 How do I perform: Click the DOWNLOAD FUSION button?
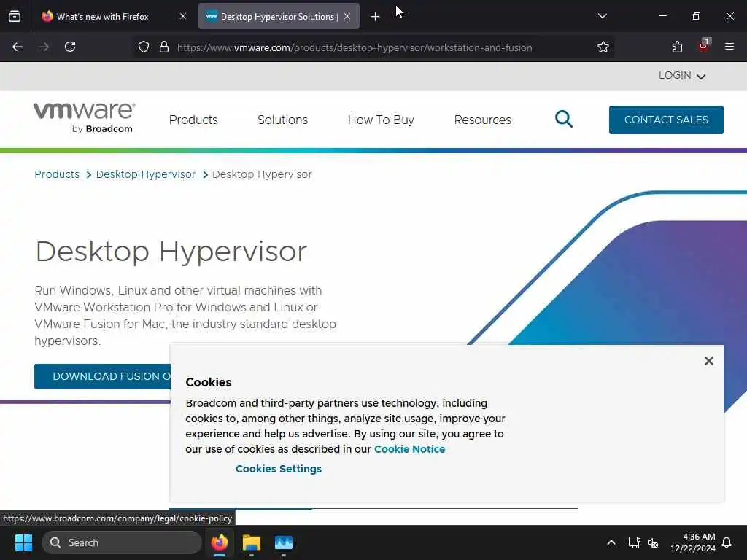tap(102, 376)
